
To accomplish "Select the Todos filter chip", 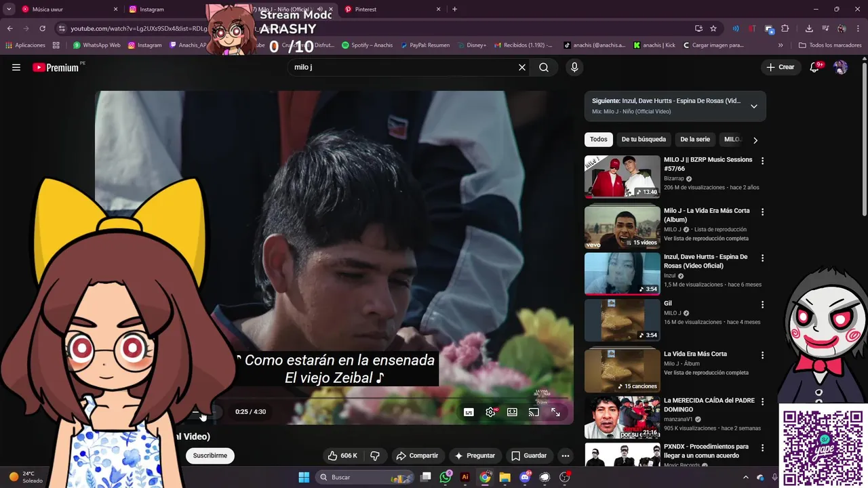I will (599, 140).
